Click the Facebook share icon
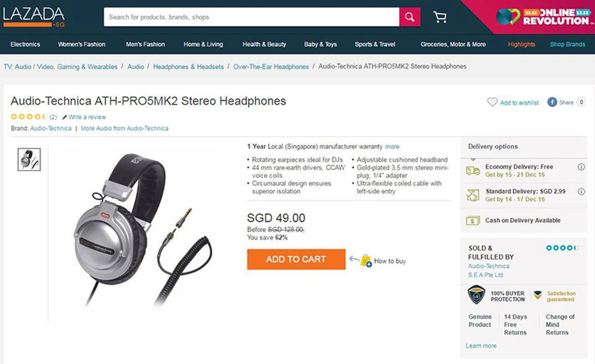Viewport: 595px width, 364px height. coord(552,102)
